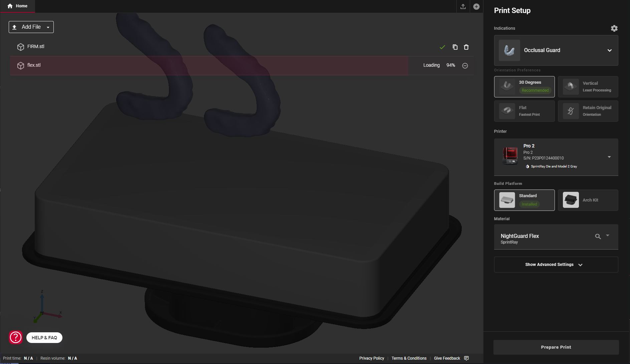Click the Installed badge
The image size is (630, 364).
pos(529,204)
